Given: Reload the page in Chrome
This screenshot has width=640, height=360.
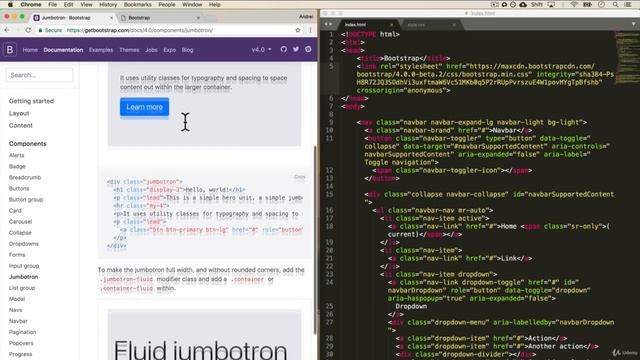Looking at the screenshot, I should tap(28, 30).
